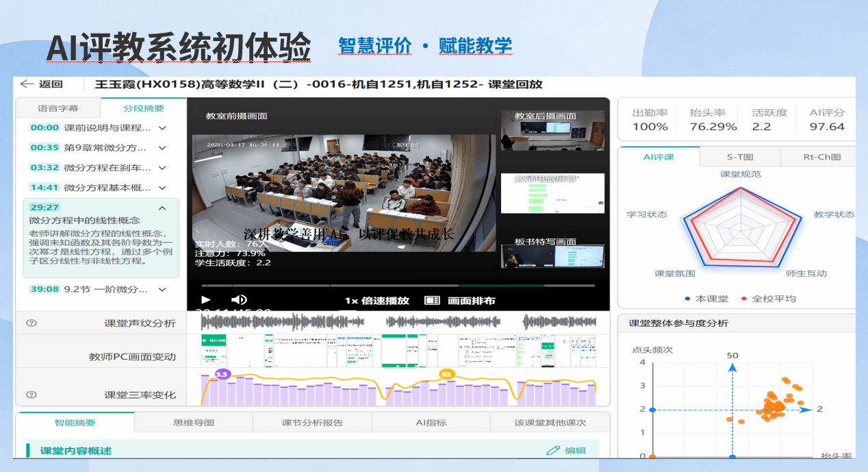This screenshot has width=868, height=472.
Task: Click help icon beside 课堂声纹分析
Action: coord(31,323)
